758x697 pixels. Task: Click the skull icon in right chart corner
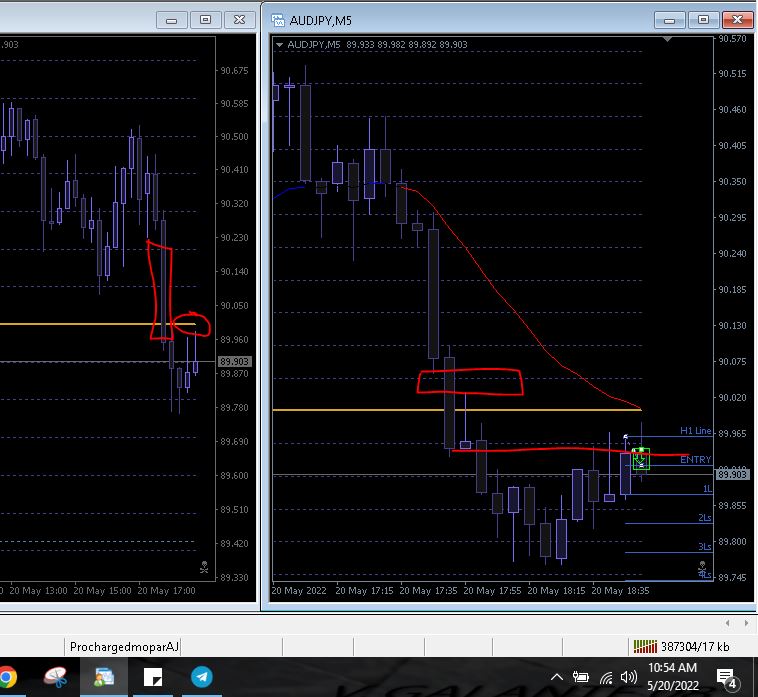(705, 567)
